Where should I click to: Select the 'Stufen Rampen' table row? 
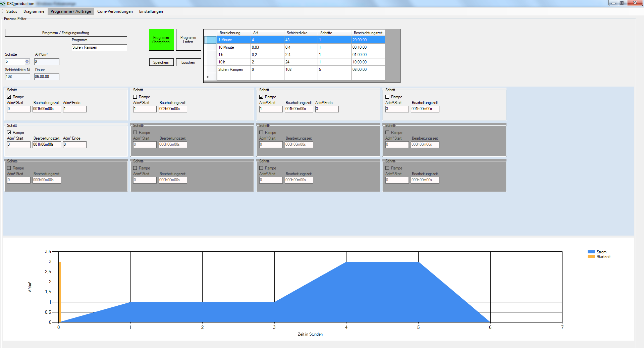coord(294,69)
